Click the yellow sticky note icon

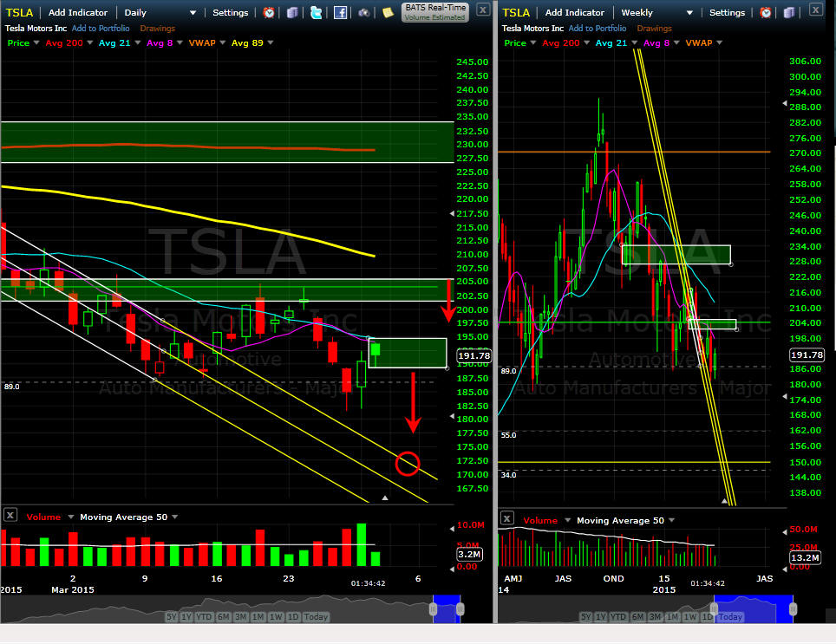pos(388,12)
